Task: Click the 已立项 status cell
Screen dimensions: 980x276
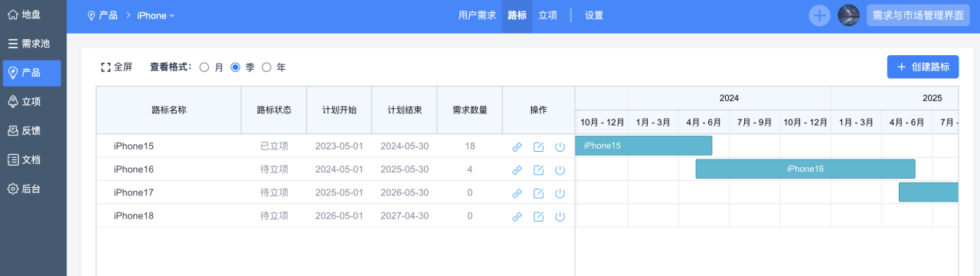Action: click(x=274, y=146)
